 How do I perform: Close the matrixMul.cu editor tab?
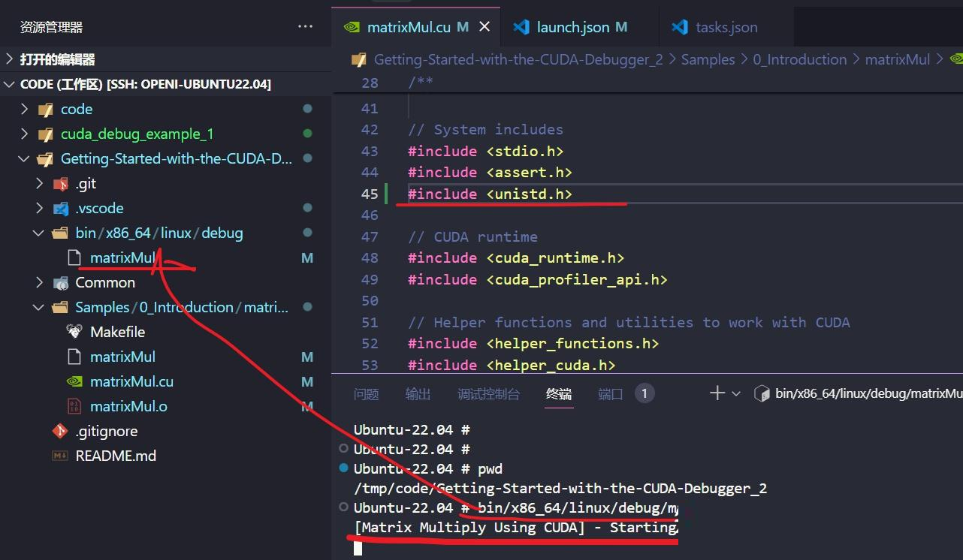click(485, 27)
